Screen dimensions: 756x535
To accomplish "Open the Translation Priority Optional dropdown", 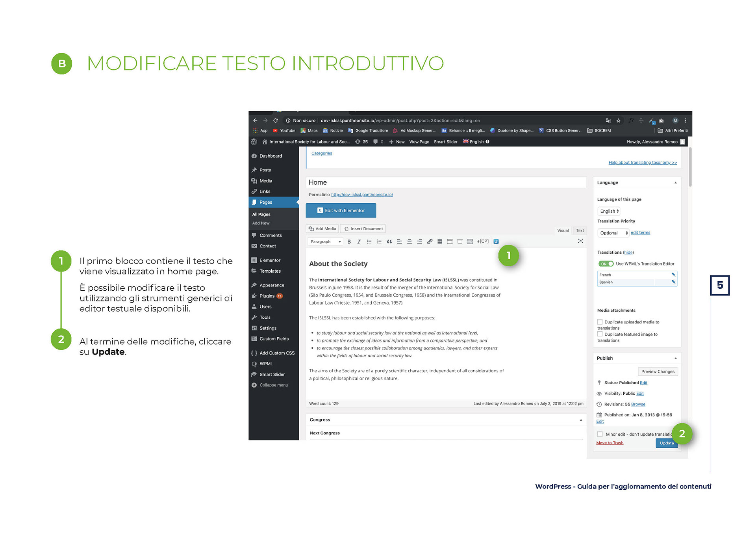I will (x=613, y=233).
